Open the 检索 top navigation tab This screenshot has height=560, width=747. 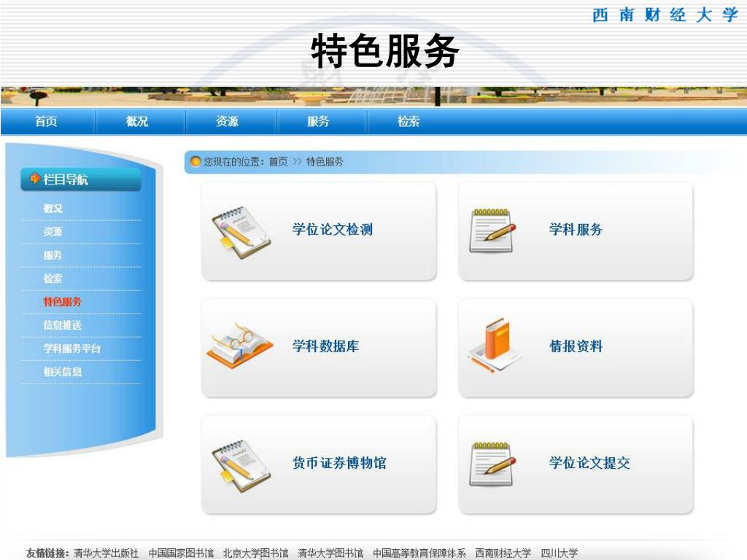click(x=409, y=122)
